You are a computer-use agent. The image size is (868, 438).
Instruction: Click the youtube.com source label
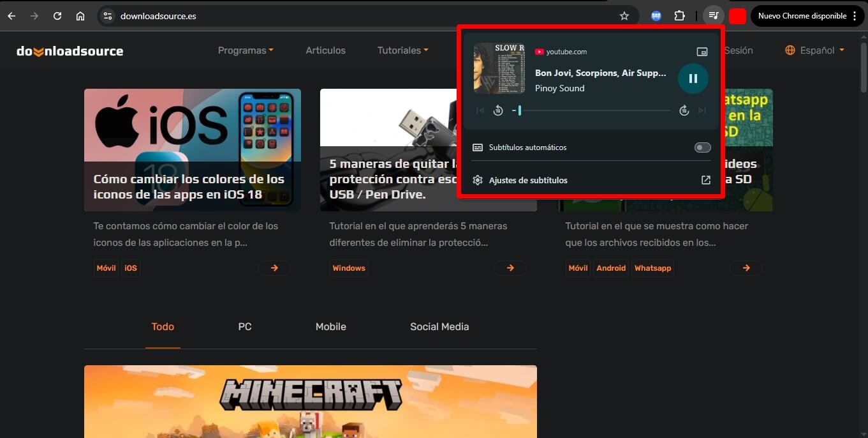click(566, 52)
